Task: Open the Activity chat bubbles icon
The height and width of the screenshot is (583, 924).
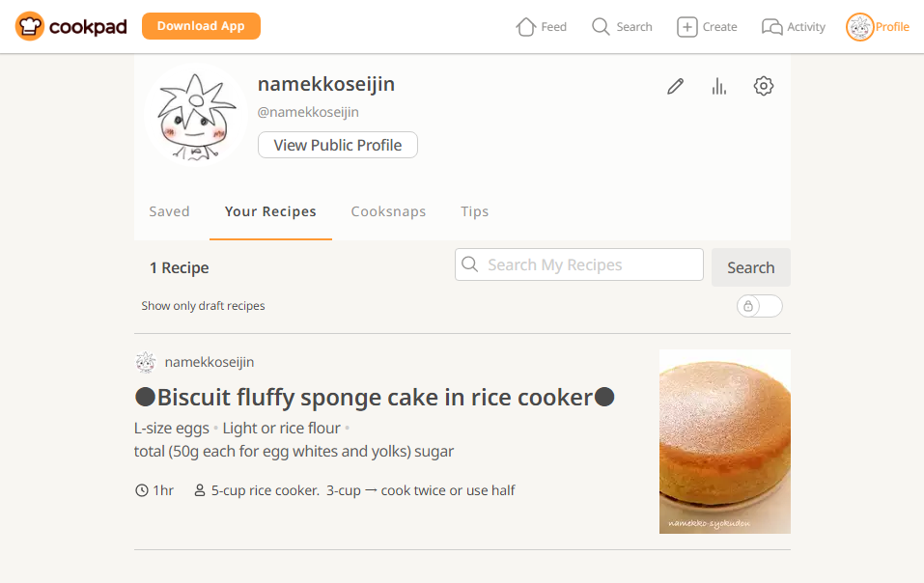Action: [772, 26]
